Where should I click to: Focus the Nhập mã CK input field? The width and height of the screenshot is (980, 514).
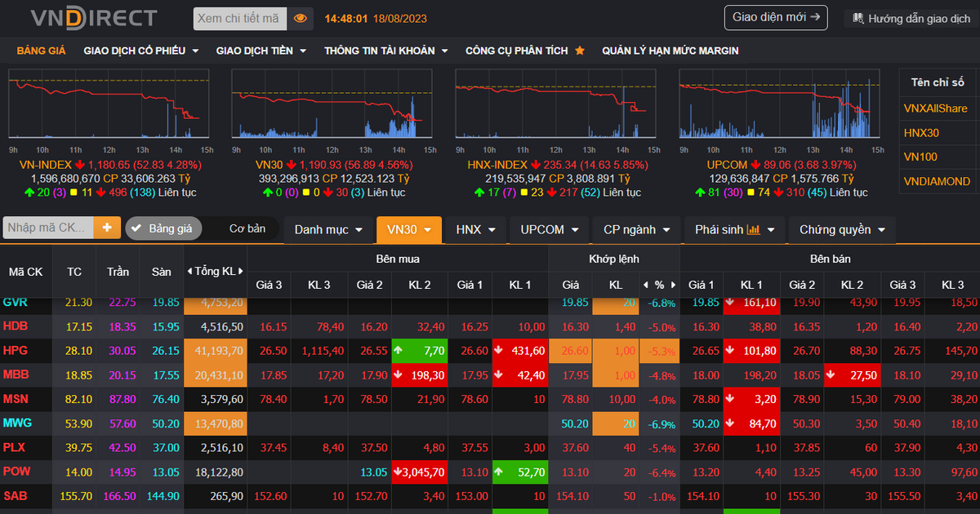tap(48, 228)
